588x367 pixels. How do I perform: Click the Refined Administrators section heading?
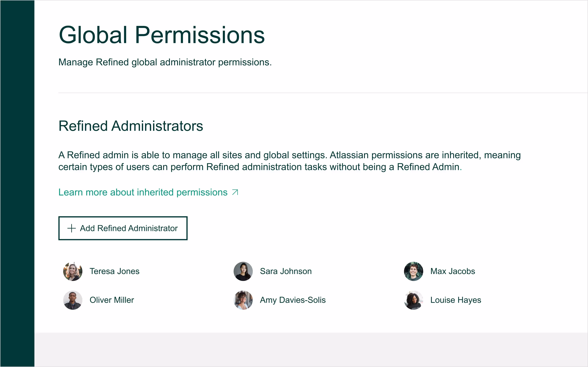click(x=131, y=126)
